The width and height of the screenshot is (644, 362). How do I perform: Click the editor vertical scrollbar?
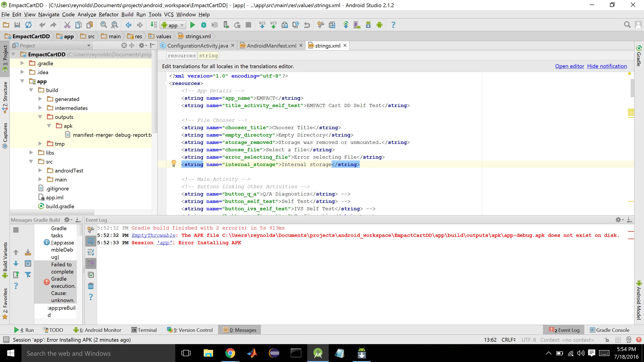tap(632, 88)
